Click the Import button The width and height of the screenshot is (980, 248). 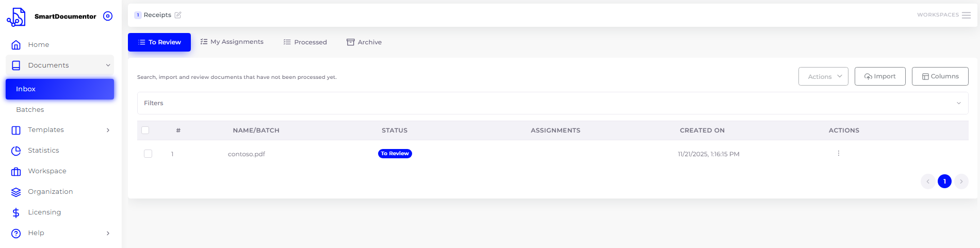pyautogui.click(x=879, y=76)
